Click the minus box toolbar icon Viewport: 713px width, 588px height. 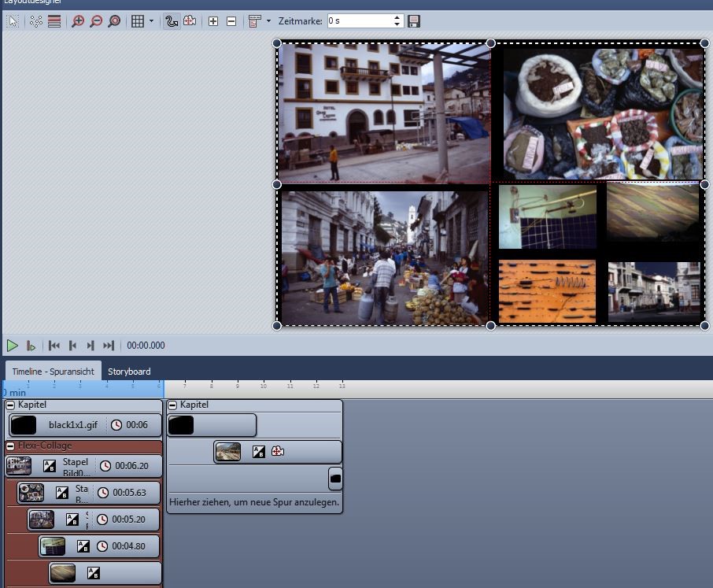231,21
